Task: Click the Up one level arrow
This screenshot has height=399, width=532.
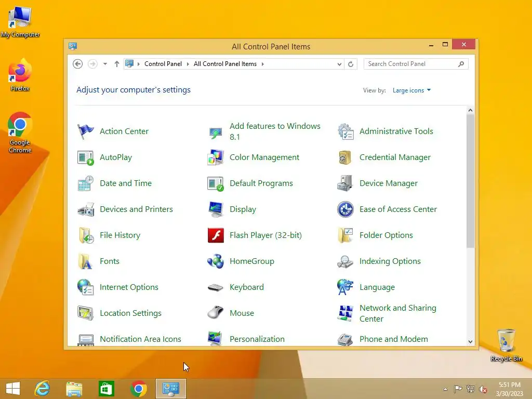Action: click(117, 64)
